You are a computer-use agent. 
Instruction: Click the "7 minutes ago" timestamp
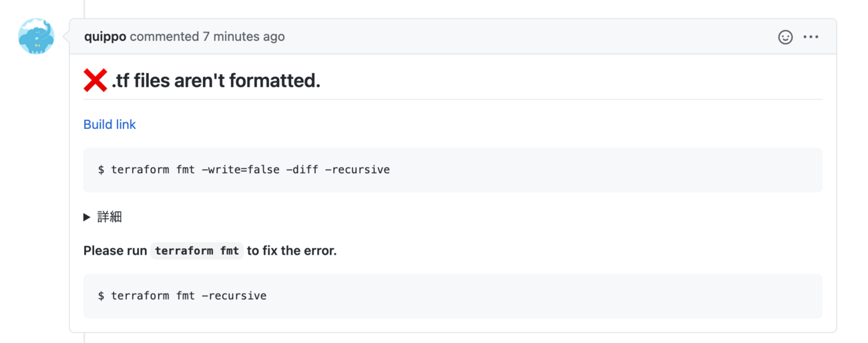pos(244,37)
